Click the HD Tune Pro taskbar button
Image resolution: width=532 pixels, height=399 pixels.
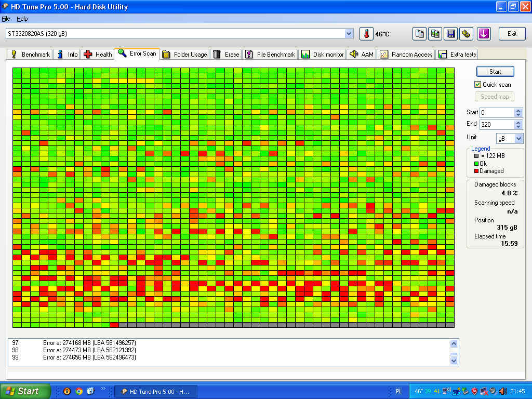click(156, 392)
